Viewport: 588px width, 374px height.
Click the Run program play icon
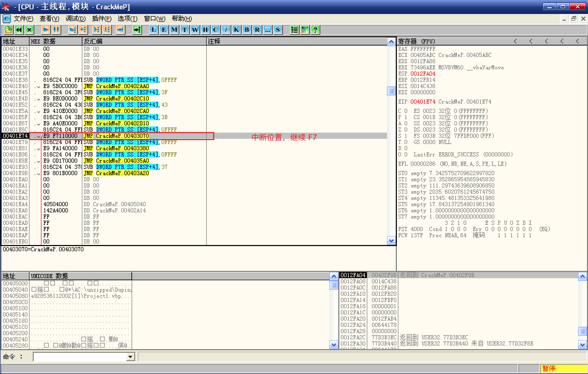46,30
